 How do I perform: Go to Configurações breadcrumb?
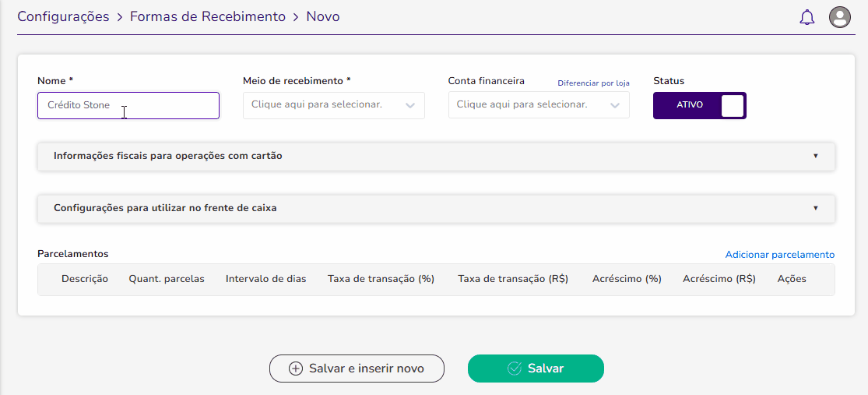(x=63, y=16)
